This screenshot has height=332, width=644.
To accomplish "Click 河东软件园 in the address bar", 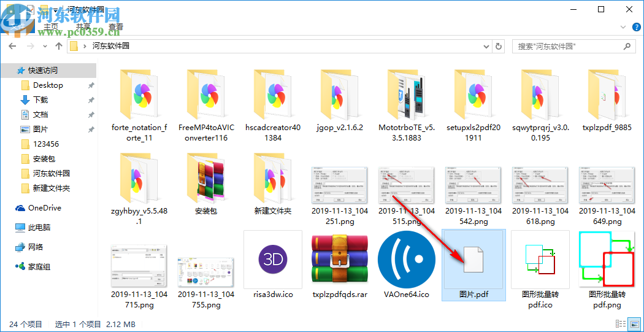I will click(111, 46).
